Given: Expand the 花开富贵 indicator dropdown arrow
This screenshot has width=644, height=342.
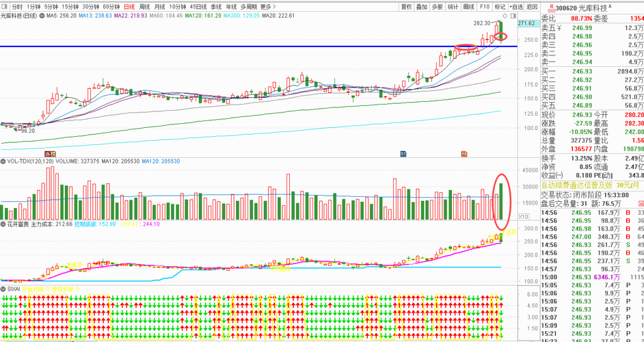Looking at the screenshot, I should coord(3,224).
